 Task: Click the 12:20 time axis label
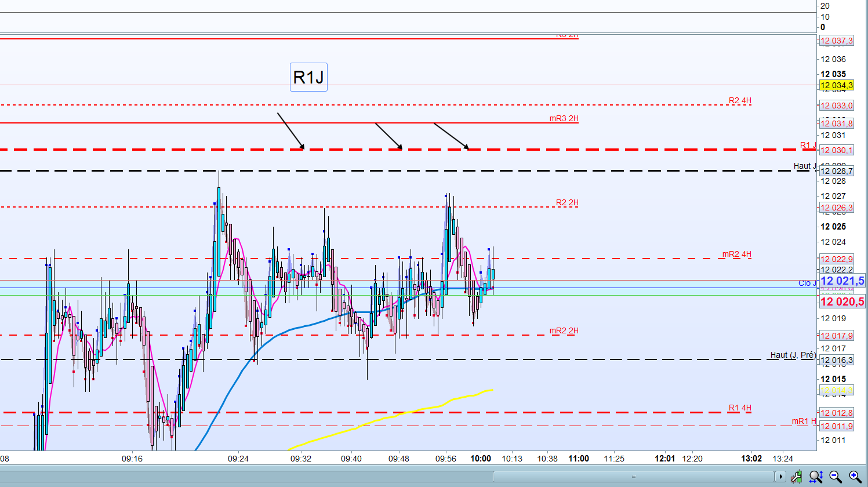tap(692, 459)
